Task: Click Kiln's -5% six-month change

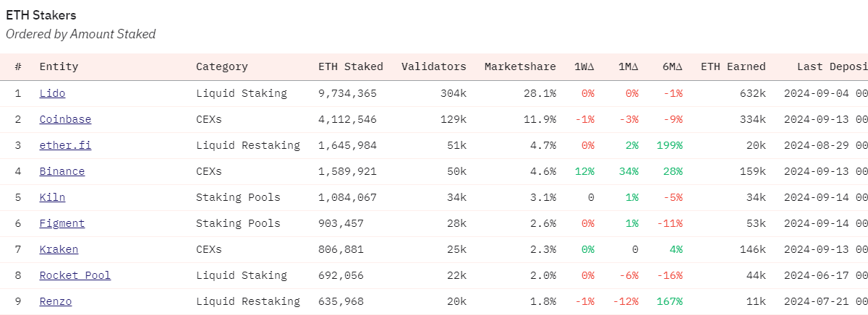Action: 673,197
